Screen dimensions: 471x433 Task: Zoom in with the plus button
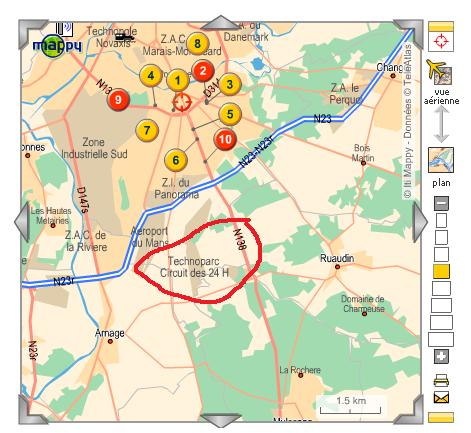point(441,356)
